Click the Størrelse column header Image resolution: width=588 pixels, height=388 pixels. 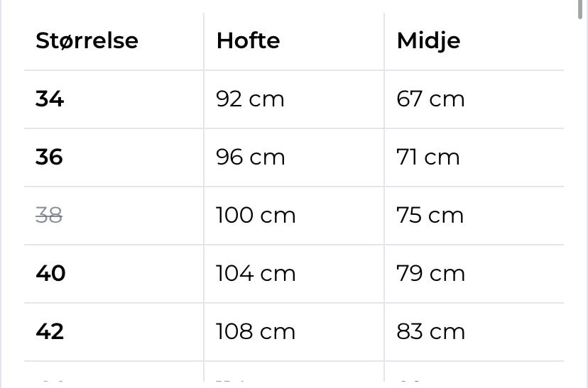(87, 41)
